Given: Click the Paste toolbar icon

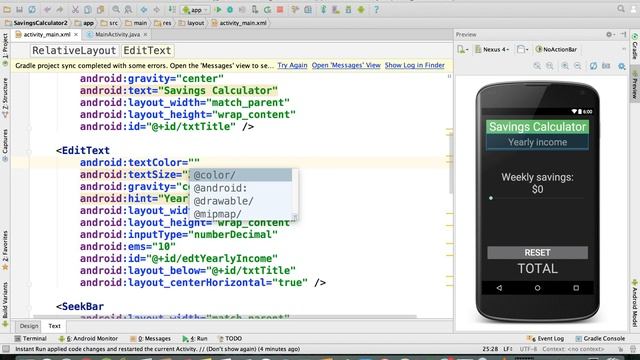Looking at the screenshot, I should pyautogui.click(x=100, y=9).
